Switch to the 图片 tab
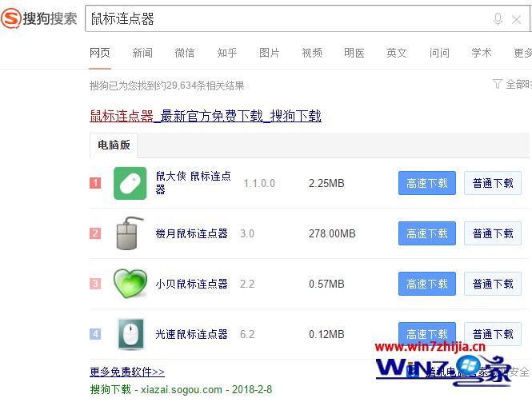Image resolution: width=532 pixels, height=402 pixels. (x=270, y=53)
